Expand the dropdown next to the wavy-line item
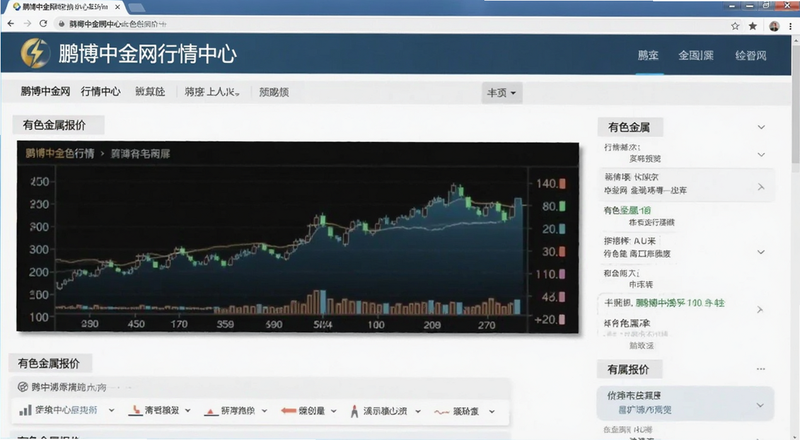Screen dimensions: 800x440 [492, 411]
